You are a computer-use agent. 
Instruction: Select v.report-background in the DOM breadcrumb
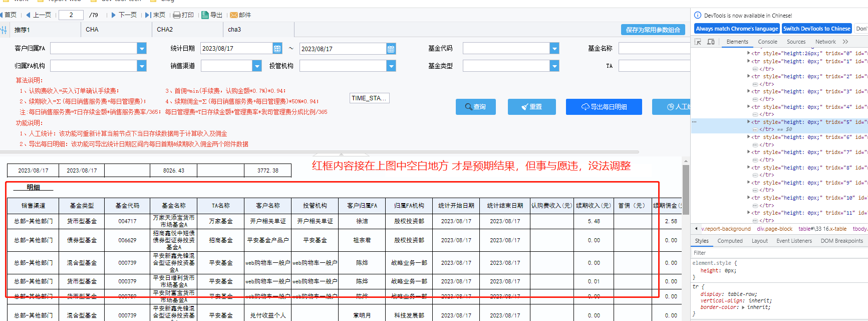tap(726, 229)
